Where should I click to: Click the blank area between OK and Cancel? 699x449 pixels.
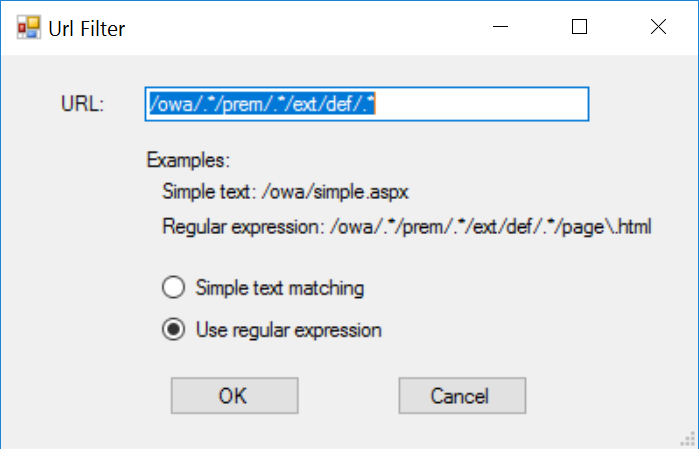click(348, 396)
